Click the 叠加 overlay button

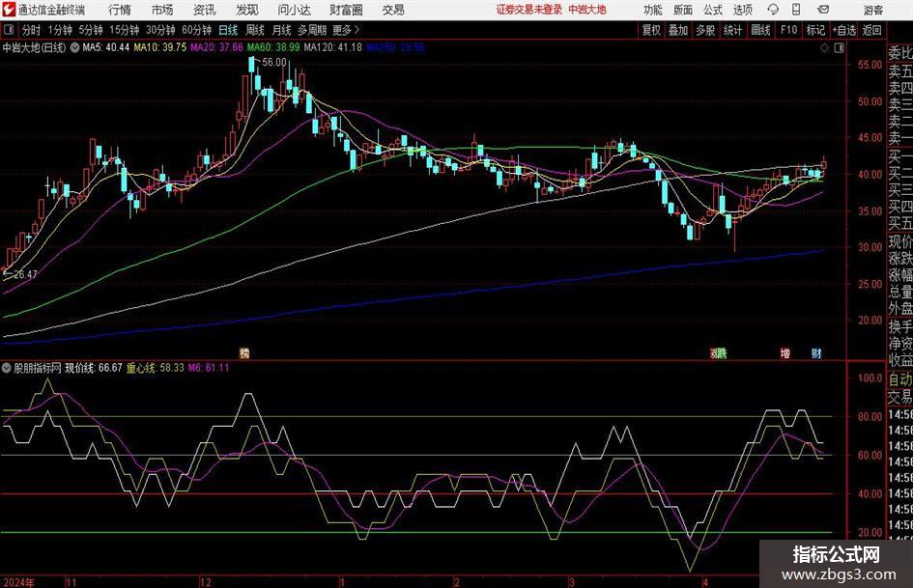(x=678, y=30)
